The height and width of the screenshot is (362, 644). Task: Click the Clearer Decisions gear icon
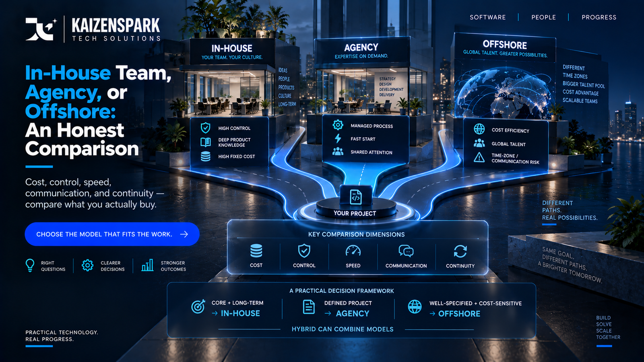point(87,265)
